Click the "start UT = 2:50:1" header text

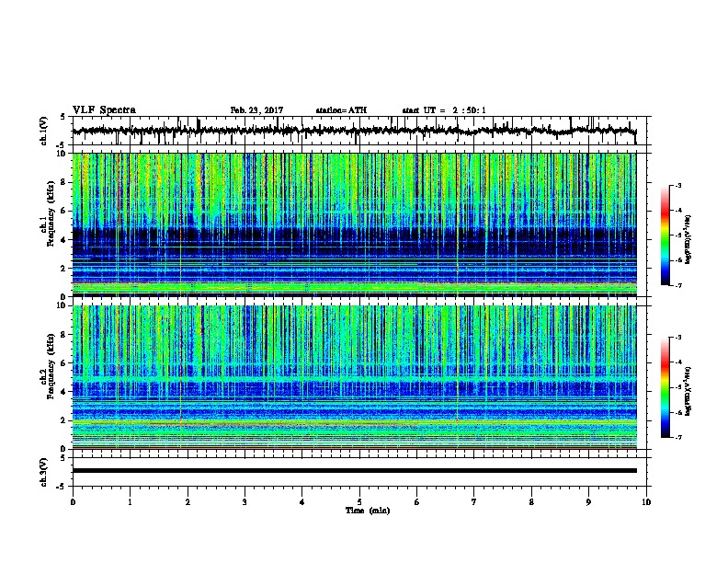(444, 110)
